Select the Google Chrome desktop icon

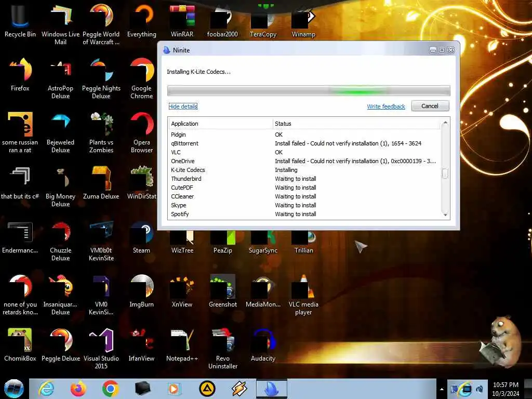click(x=141, y=78)
